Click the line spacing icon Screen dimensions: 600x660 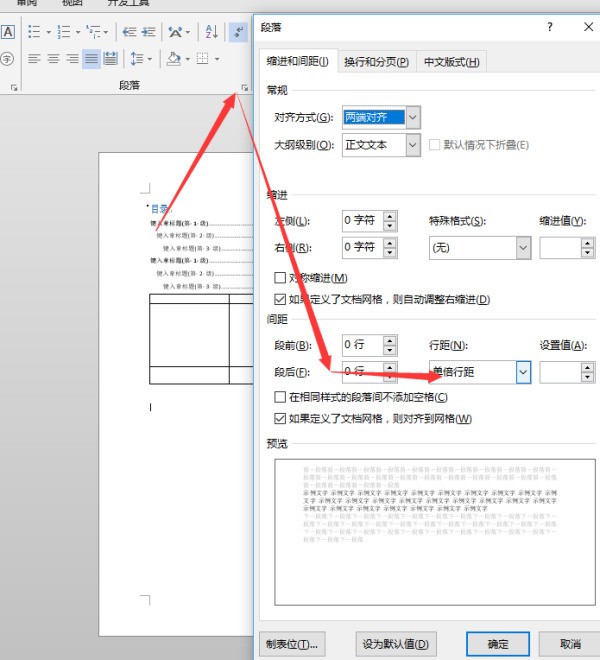pyautogui.click(x=137, y=59)
